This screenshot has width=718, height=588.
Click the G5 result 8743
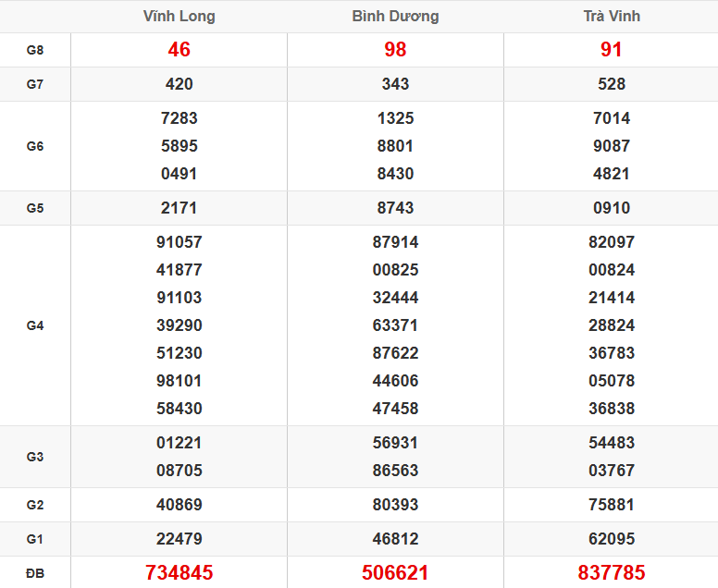point(395,208)
